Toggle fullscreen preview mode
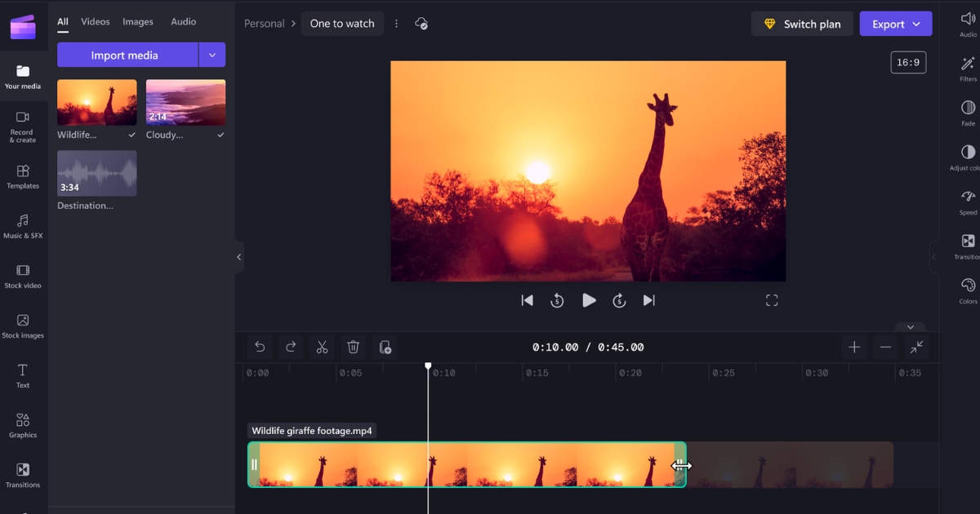 pos(772,300)
